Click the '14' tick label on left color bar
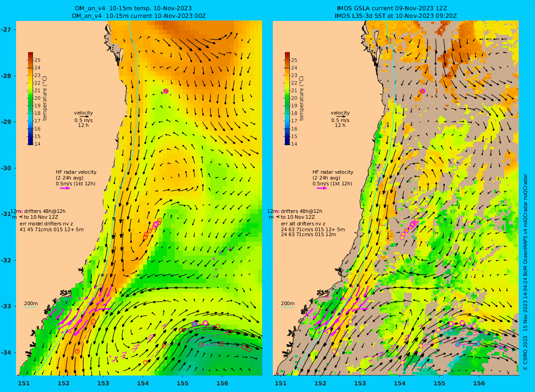 point(38,144)
